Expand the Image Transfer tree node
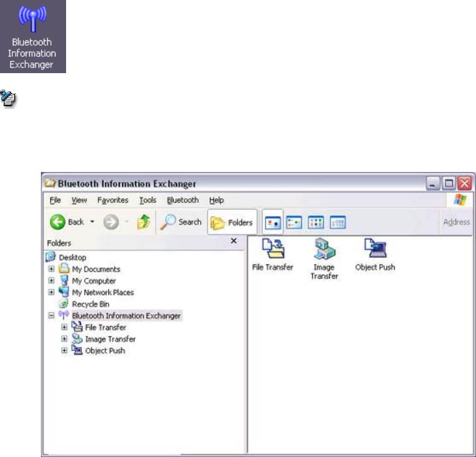476x457 pixels. 64,339
